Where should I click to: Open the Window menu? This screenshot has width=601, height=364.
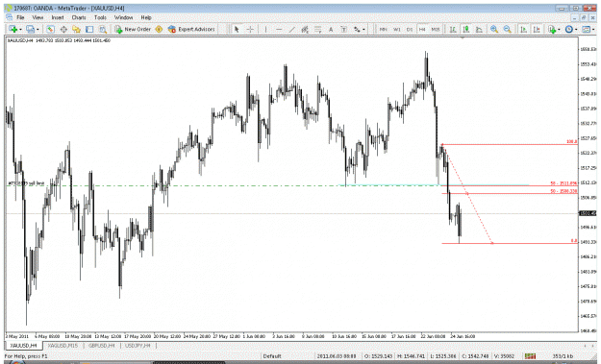123,17
